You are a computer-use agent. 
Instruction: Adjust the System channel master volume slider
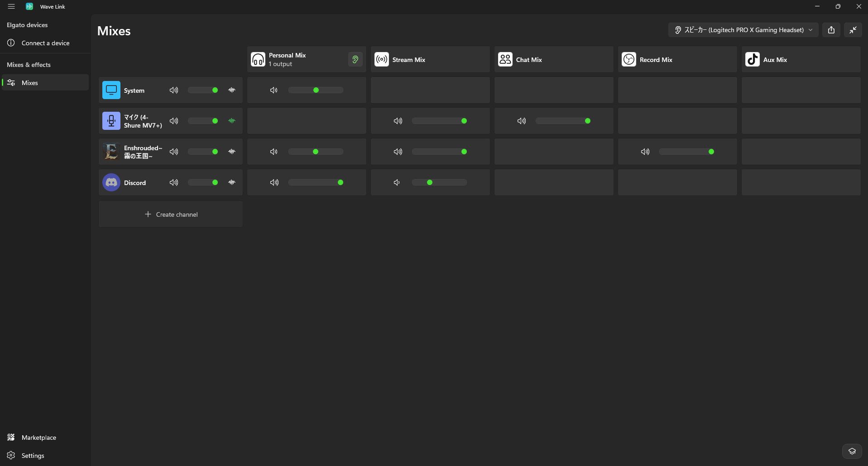(203, 90)
